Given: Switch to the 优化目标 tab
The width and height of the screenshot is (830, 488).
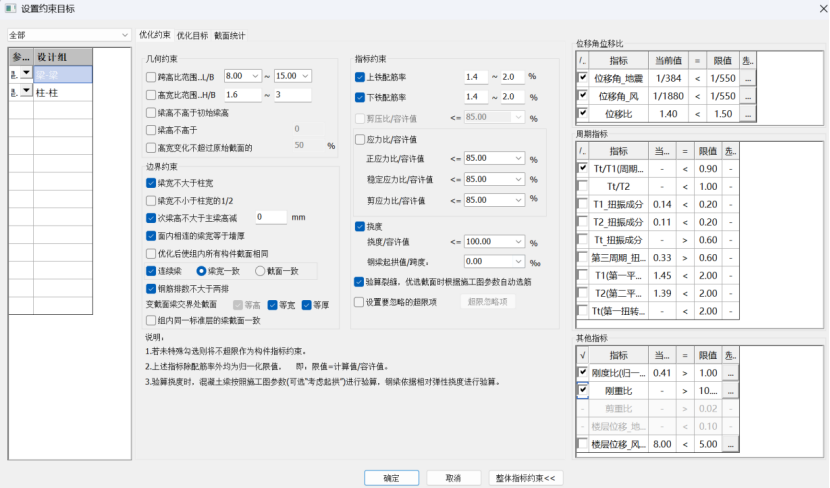Looking at the screenshot, I should coord(192,35).
